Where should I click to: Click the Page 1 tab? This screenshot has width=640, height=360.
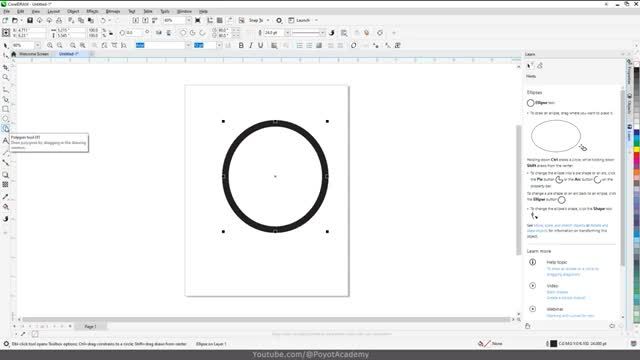pos(90,327)
